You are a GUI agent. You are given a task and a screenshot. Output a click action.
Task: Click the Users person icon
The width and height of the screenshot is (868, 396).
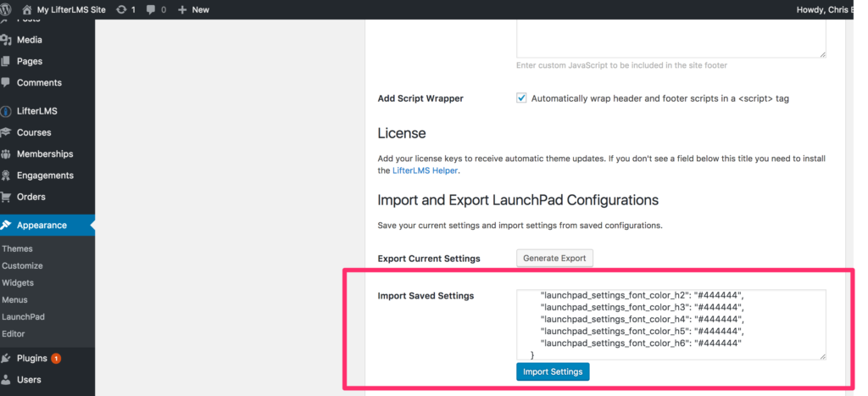tap(6, 379)
